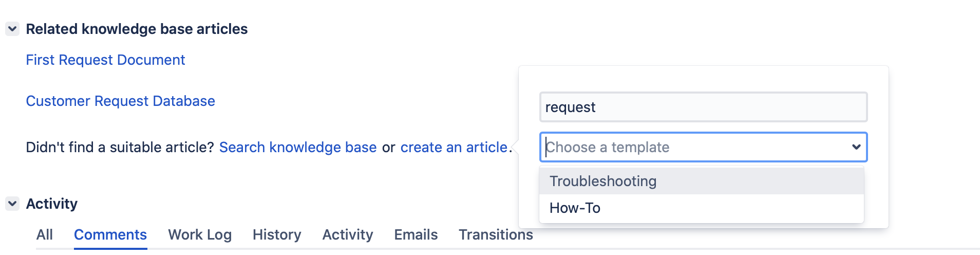Switch to the History tab
The width and height of the screenshot is (980, 255).
click(277, 235)
